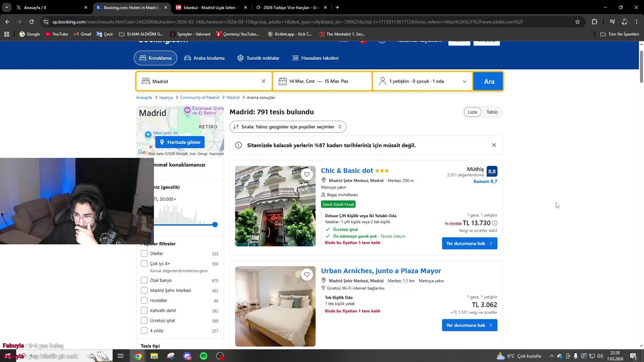
Task: Switch to İstanbul - Madrid Uçak Seferi tab
Action: (x=211, y=8)
